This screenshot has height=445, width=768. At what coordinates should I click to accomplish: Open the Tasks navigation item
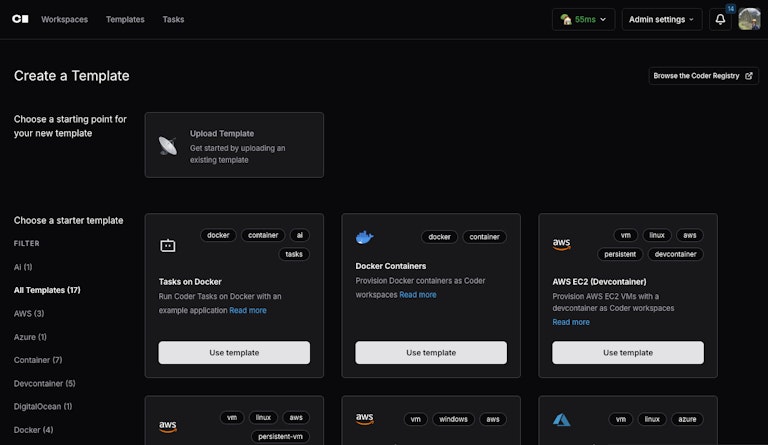pyautogui.click(x=173, y=20)
